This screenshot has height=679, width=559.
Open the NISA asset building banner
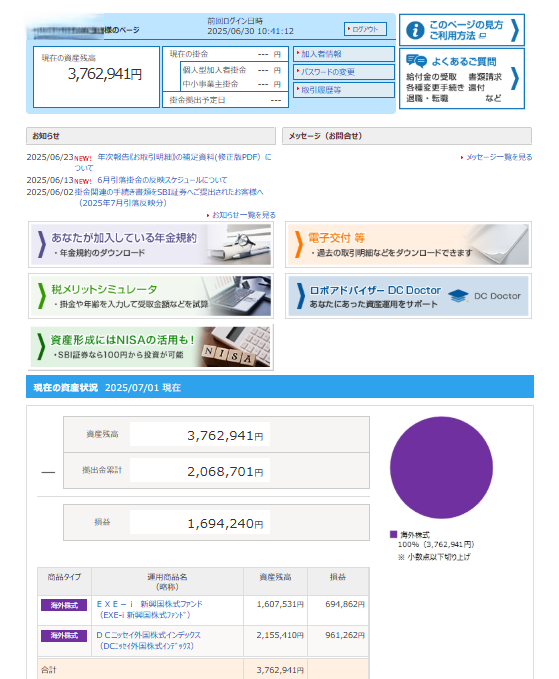(x=151, y=347)
